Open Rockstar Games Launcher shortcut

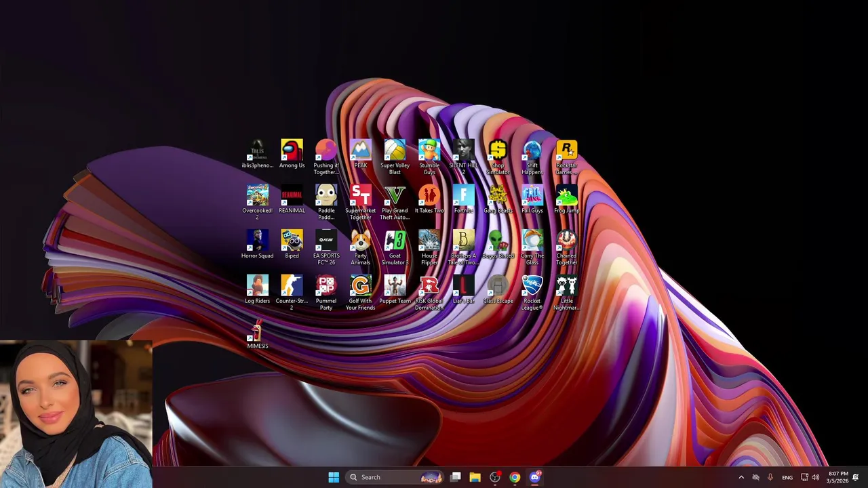(x=566, y=157)
